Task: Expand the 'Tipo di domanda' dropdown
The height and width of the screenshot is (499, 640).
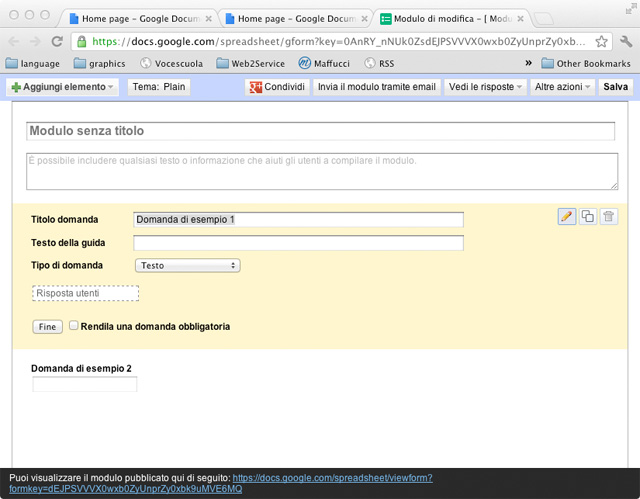Action: pyautogui.click(x=187, y=265)
